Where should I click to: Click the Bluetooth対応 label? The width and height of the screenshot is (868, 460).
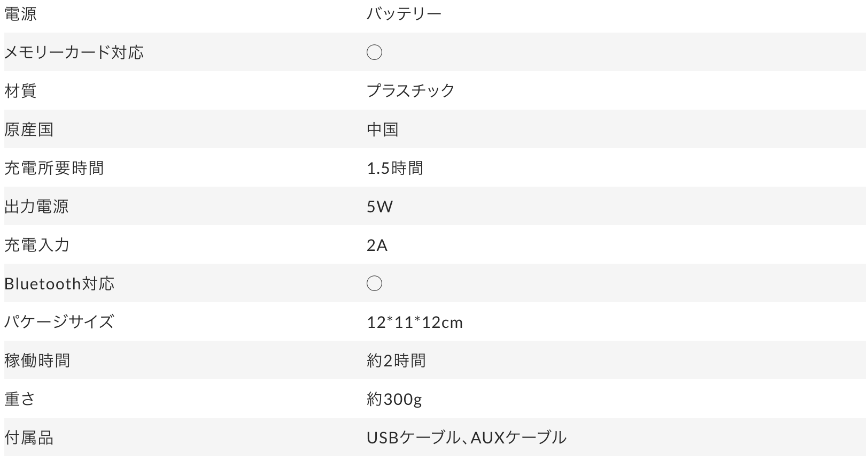coord(59,283)
